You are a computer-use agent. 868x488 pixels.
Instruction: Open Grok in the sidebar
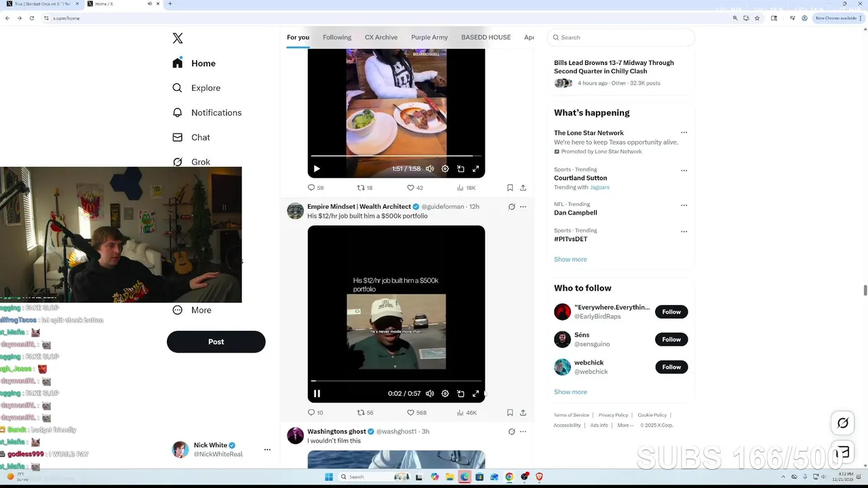(x=201, y=162)
